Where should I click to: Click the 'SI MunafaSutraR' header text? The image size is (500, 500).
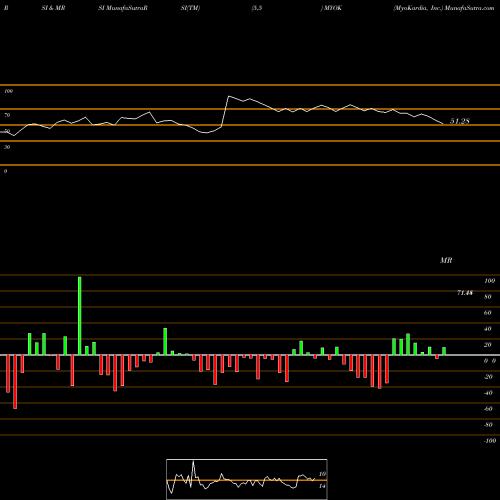(123, 8)
